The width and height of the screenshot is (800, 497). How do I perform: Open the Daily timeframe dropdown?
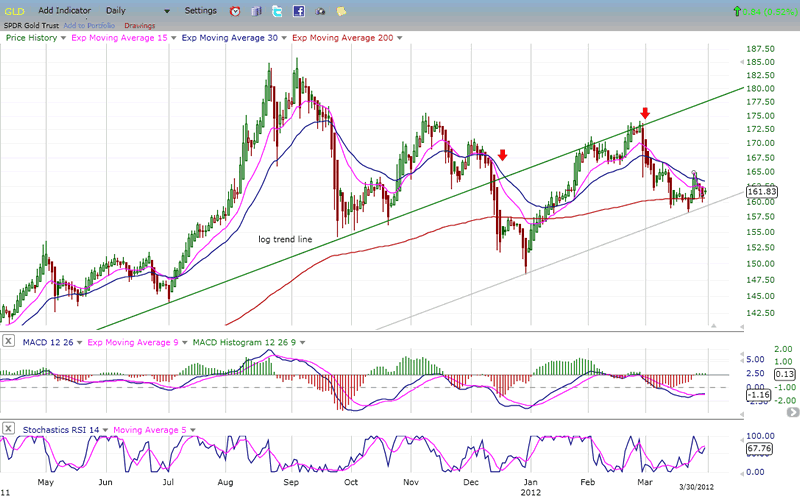167,11
